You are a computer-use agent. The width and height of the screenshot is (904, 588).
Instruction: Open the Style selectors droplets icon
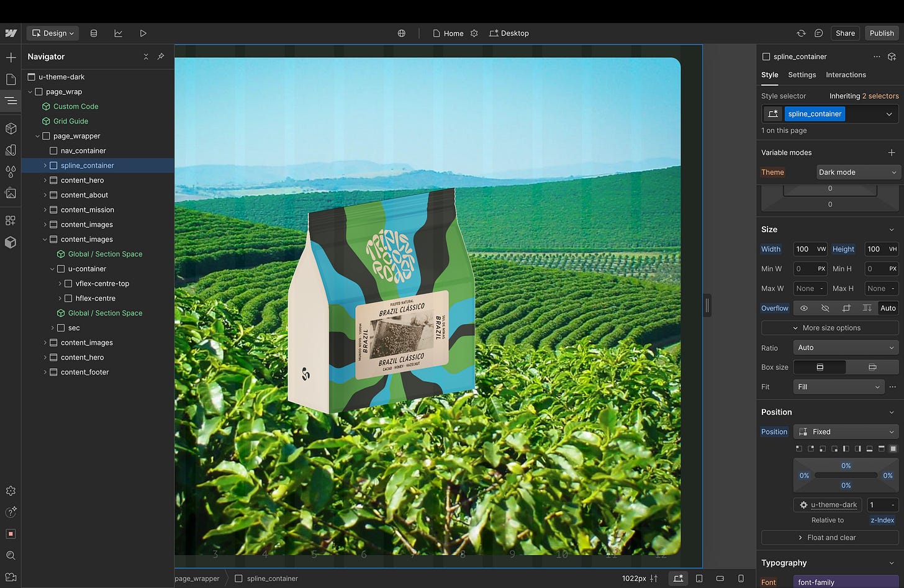click(x=11, y=171)
